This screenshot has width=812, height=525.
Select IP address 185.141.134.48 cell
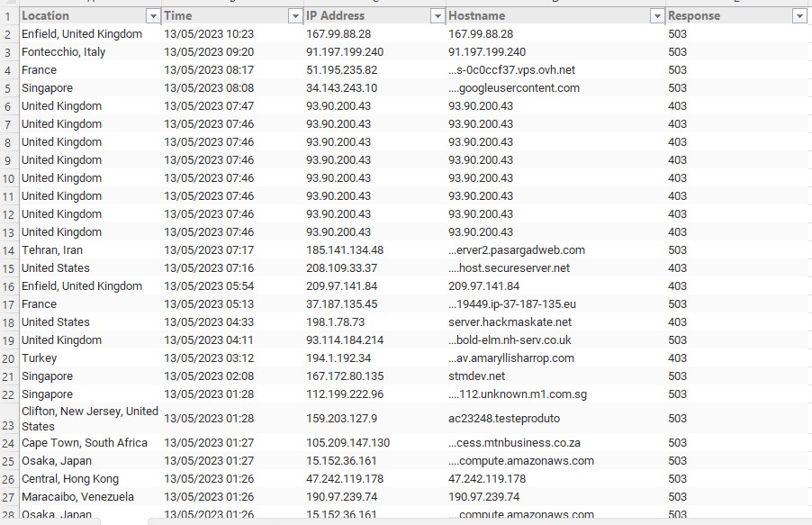(x=345, y=250)
